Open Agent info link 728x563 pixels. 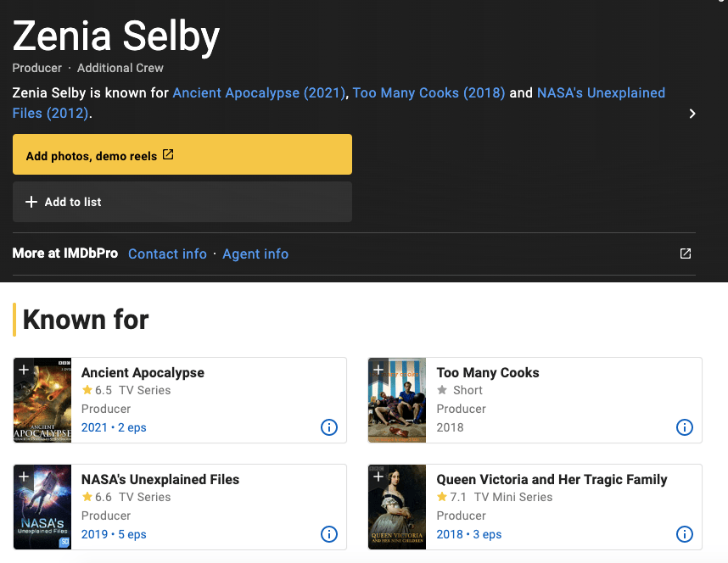255,254
